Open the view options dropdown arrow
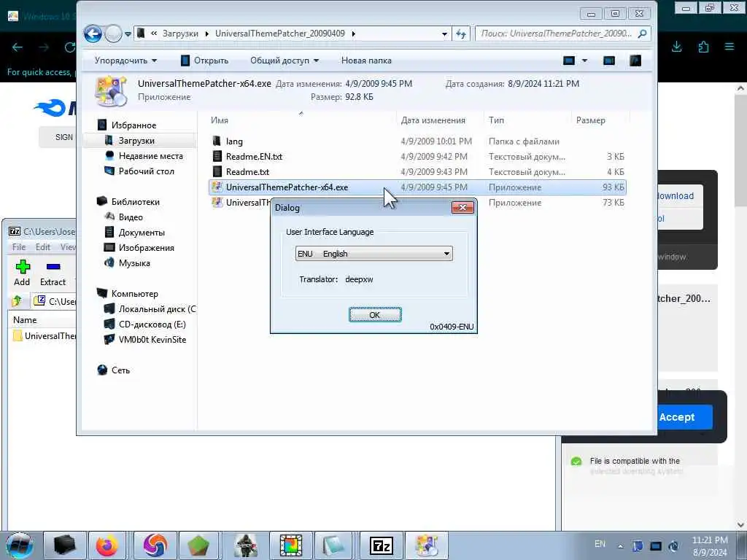This screenshot has height=560, width=747. (584, 61)
